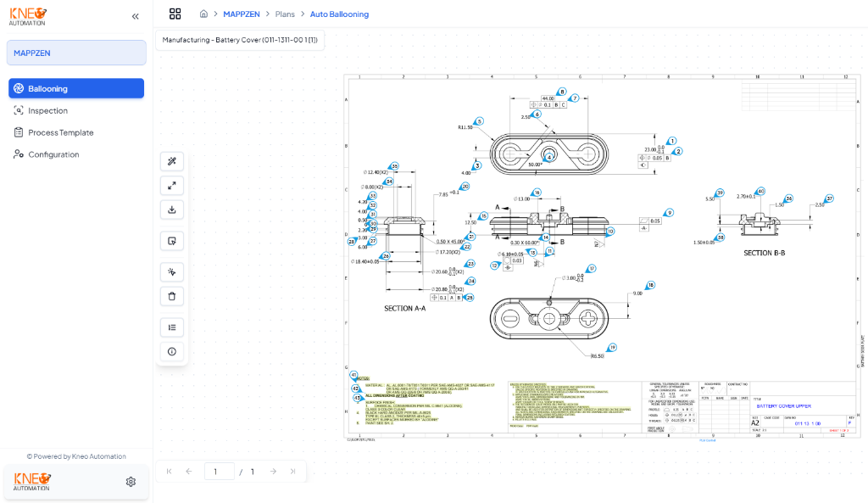Viewport: 868px width, 503px height.
Task: Click the expand fullscreen arrows icon
Action: 171,186
